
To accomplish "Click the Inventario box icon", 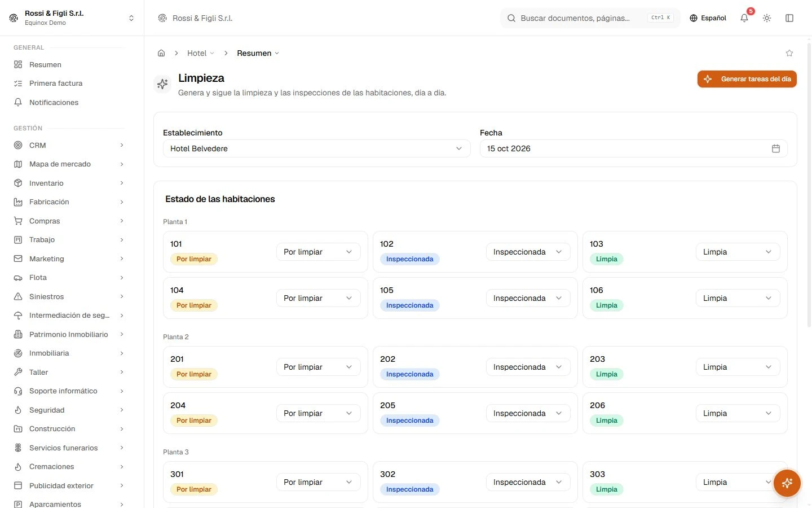I will (x=18, y=183).
